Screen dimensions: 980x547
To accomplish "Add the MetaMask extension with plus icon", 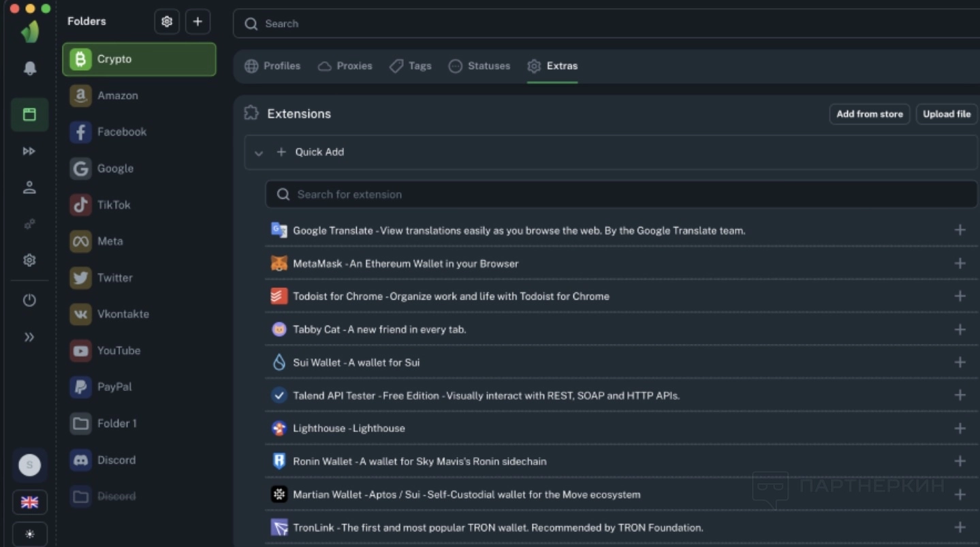I will (960, 264).
